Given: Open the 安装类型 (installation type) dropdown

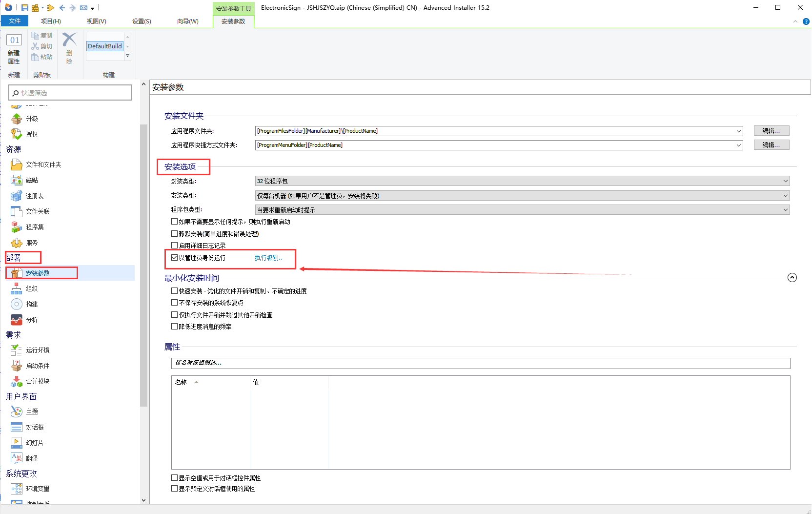Looking at the screenshot, I should click(522, 196).
